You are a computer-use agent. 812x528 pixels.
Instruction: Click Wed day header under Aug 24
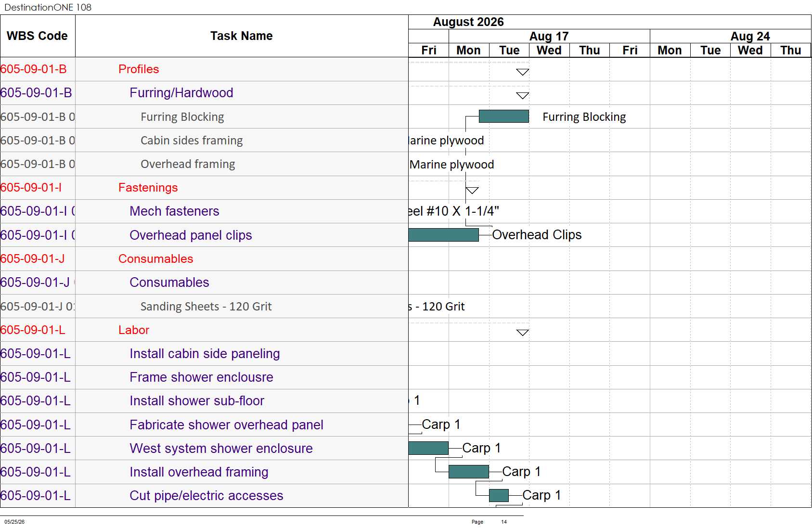click(x=750, y=51)
